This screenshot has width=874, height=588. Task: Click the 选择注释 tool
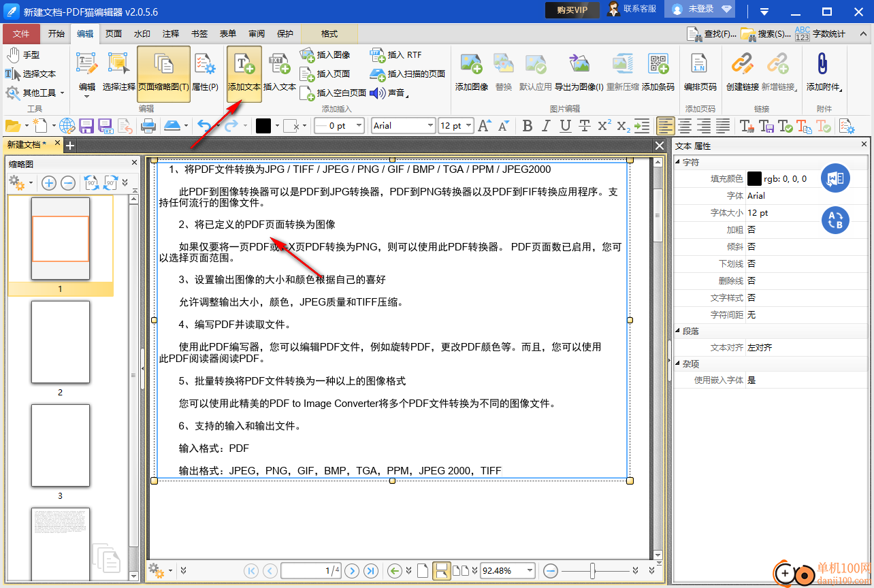coord(119,73)
